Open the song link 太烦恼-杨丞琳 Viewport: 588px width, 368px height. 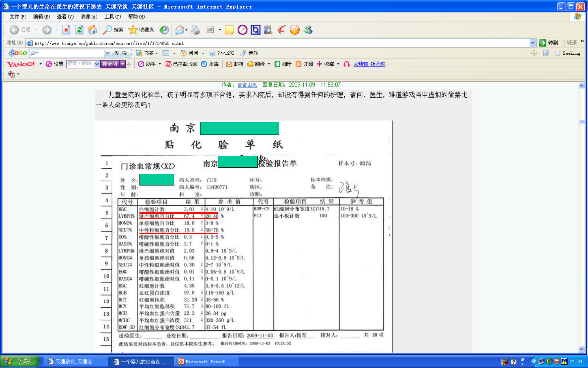click(x=369, y=64)
